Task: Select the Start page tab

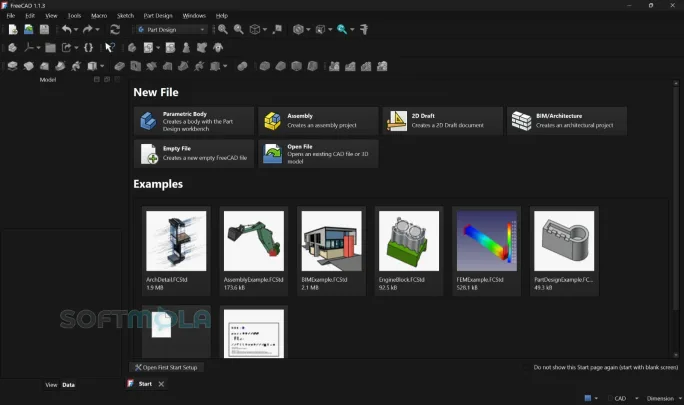Action: 145,384
